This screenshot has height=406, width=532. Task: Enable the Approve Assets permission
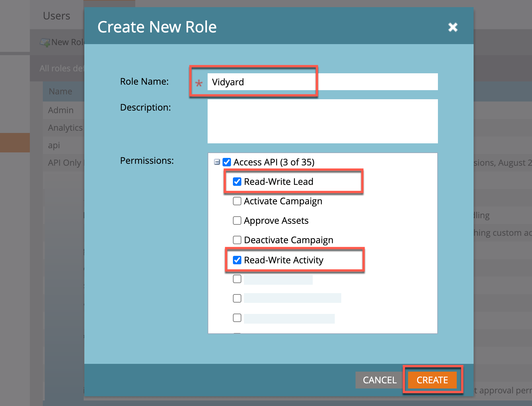pyautogui.click(x=237, y=221)
